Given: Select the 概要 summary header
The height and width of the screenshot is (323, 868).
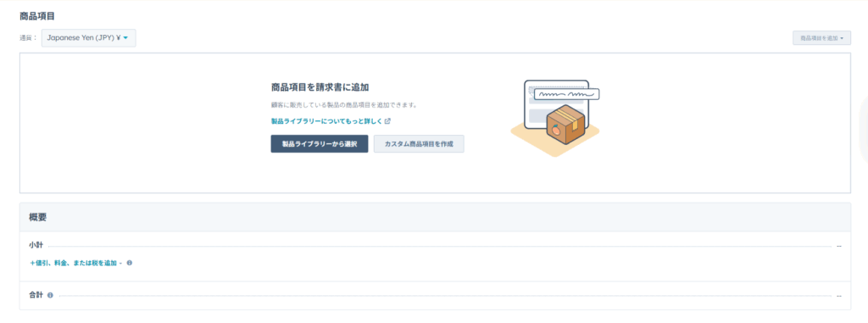Looking at the screenshot, I should tap(37, 217).
